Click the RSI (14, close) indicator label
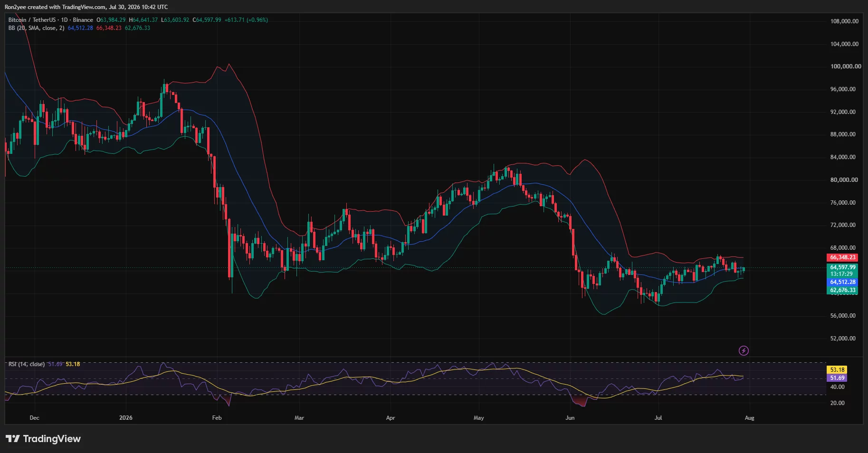The image size is (868, 453). coord(27,364)
